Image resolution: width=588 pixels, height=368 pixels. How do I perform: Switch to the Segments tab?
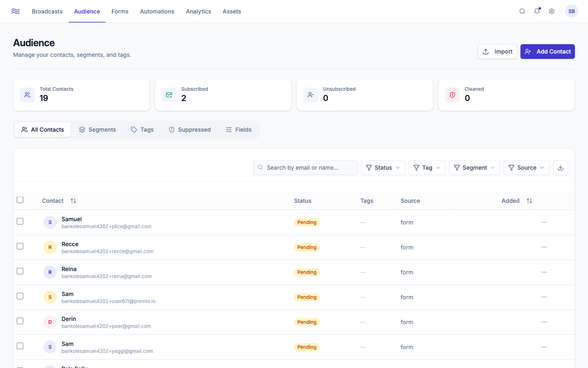point(97,130)
